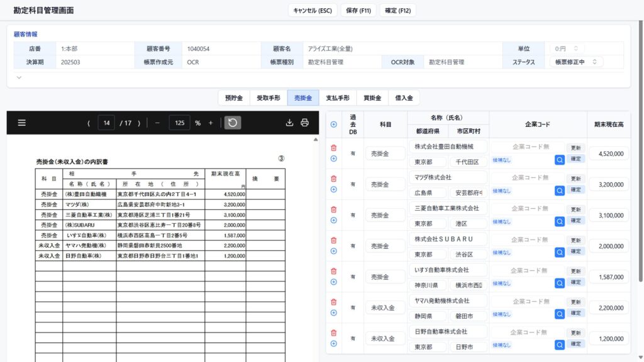Search company code for いすゞ自動車株式会社
The height and width of the screenshot is (362, 644).
coord(559,283)
